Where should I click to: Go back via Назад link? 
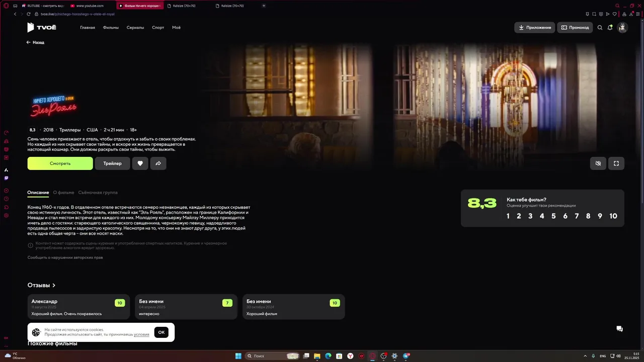[x=36, y=43]
